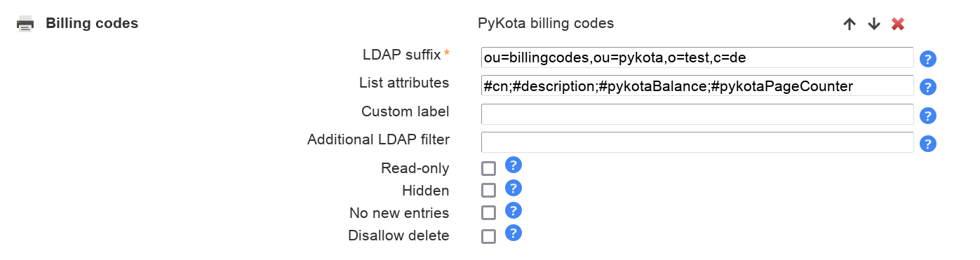Screen dimensions: 980x260
Task: Check the No new entries box
Action: tap(489, 213)
